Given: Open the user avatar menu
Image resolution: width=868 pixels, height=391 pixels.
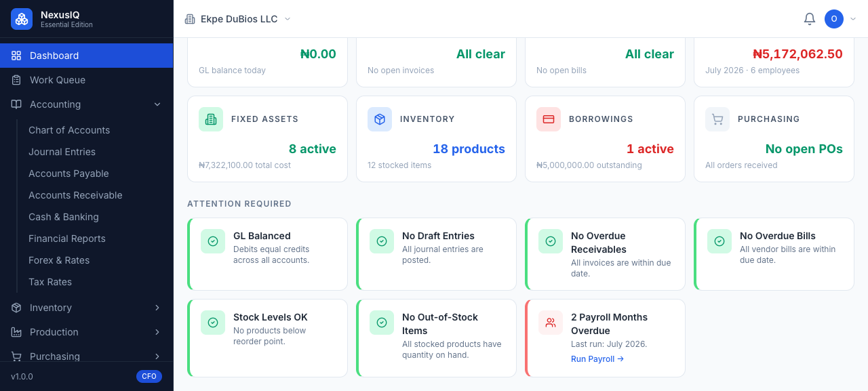Looking at the screenshot, I should click(834, 19).
